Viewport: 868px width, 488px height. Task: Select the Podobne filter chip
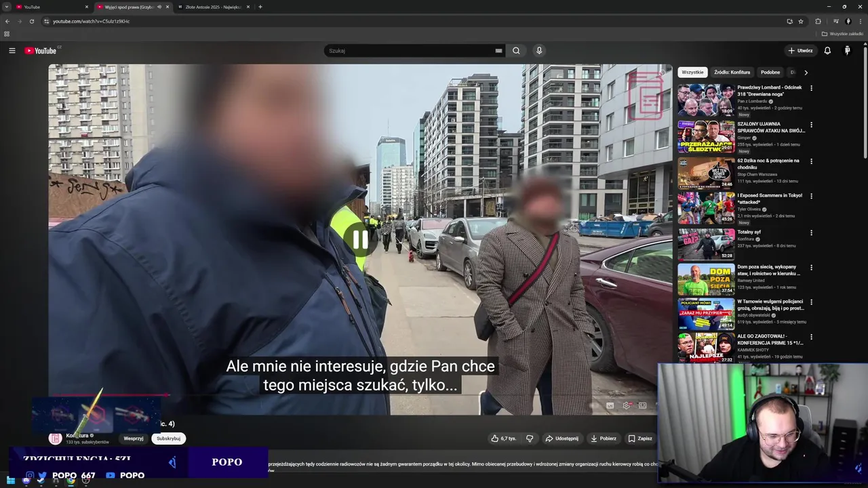[770, 72]
